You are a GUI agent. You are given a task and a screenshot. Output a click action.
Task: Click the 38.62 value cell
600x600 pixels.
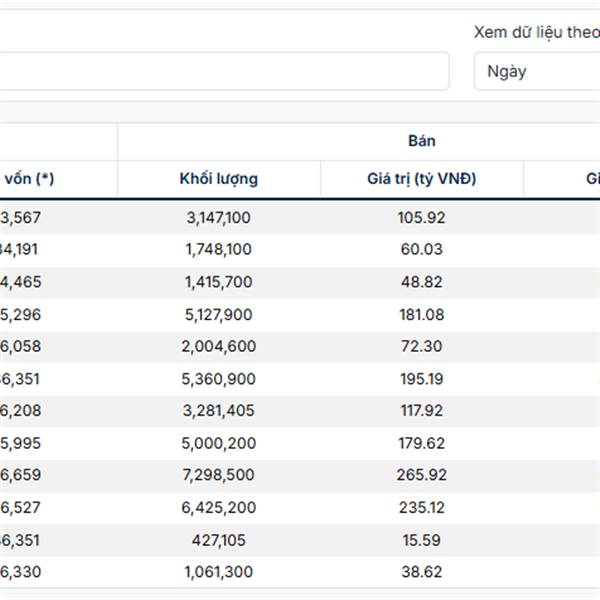click(421, 572)
